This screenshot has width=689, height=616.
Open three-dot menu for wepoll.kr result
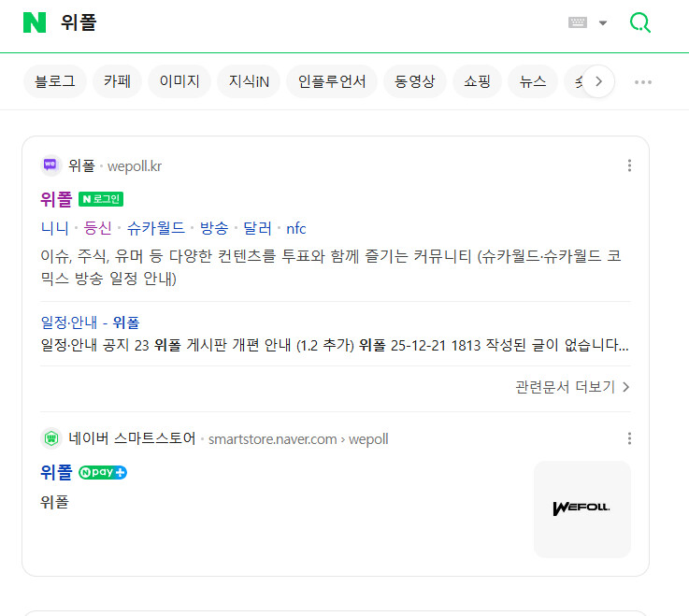(x=629, y=165)
